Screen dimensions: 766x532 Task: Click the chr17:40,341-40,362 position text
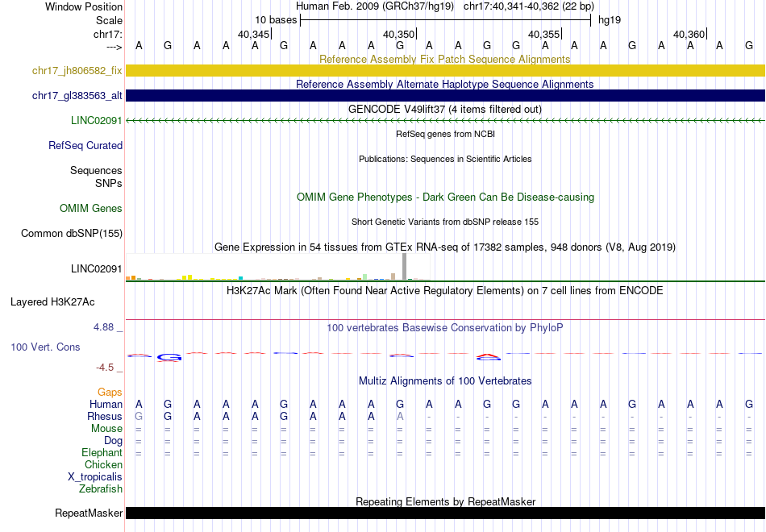pyautogui.click(x=529, y=6)
